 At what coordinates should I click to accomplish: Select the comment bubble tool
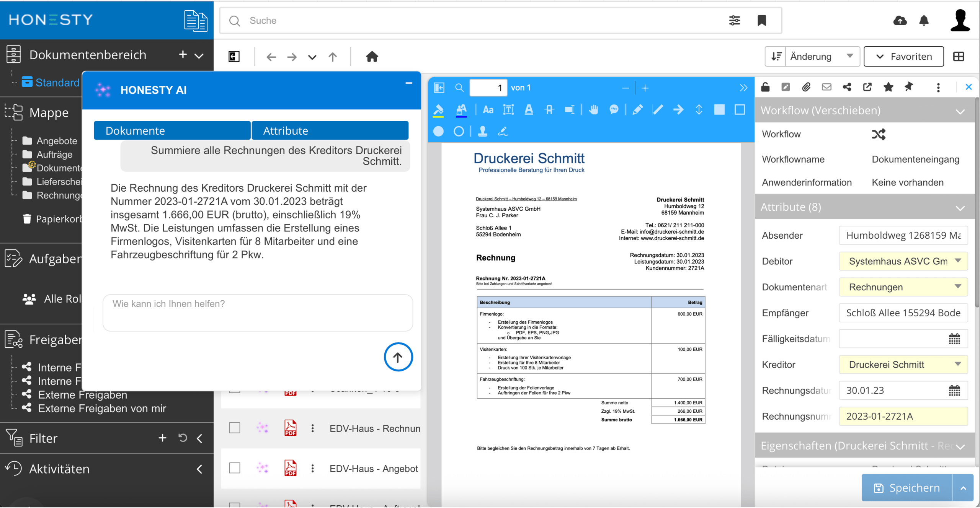614,110
